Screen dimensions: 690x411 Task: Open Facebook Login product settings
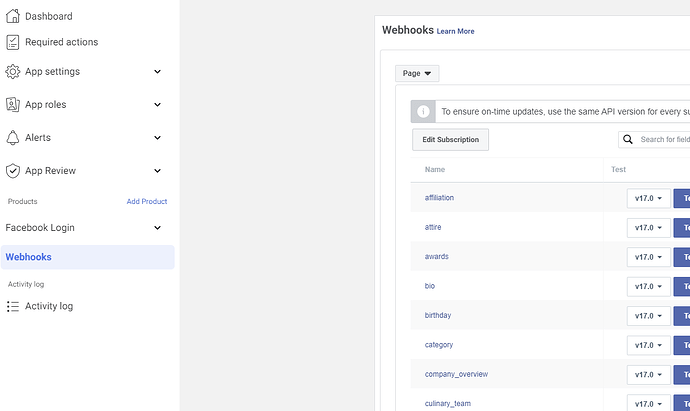click(40, 228)
